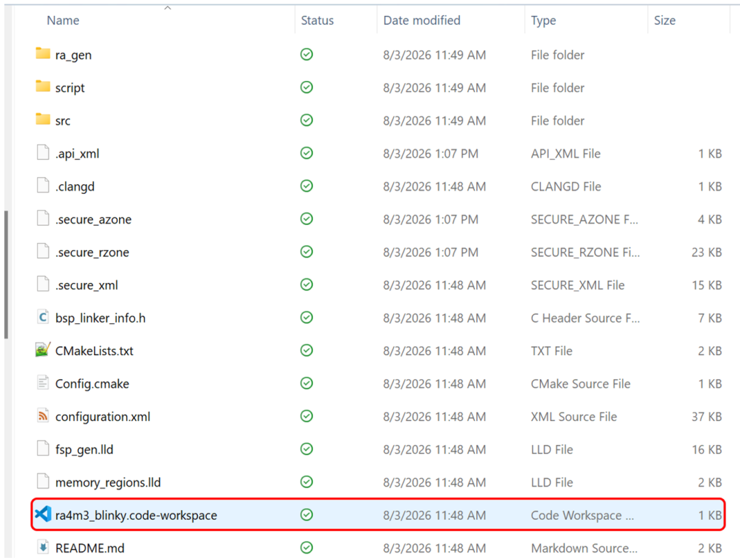Click the .clangd file icon
Screen dimensions: 740x560
tap(43, 186)
